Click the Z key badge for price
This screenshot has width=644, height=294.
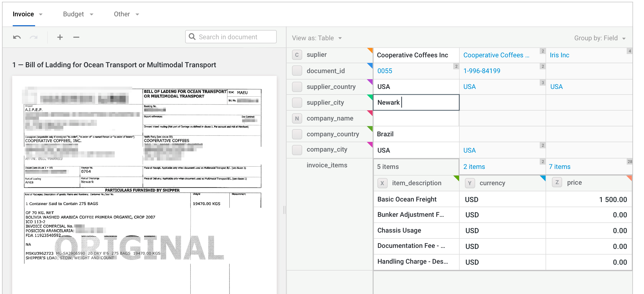[x=557, y=182]
